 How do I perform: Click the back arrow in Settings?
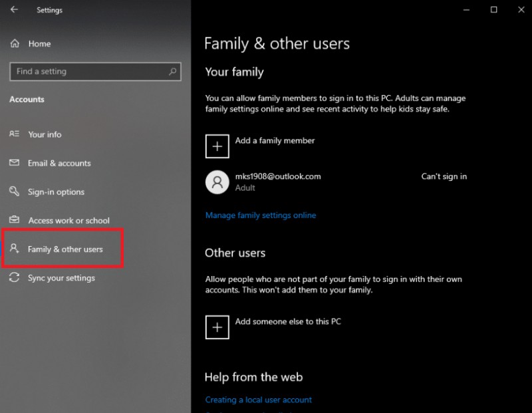[x=15, y=10]
